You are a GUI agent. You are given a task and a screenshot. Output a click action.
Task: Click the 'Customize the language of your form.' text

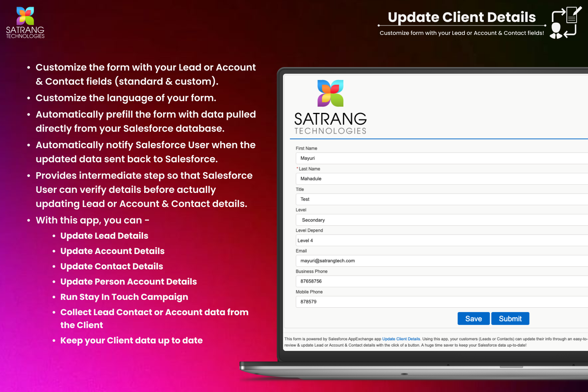point(126,98)
